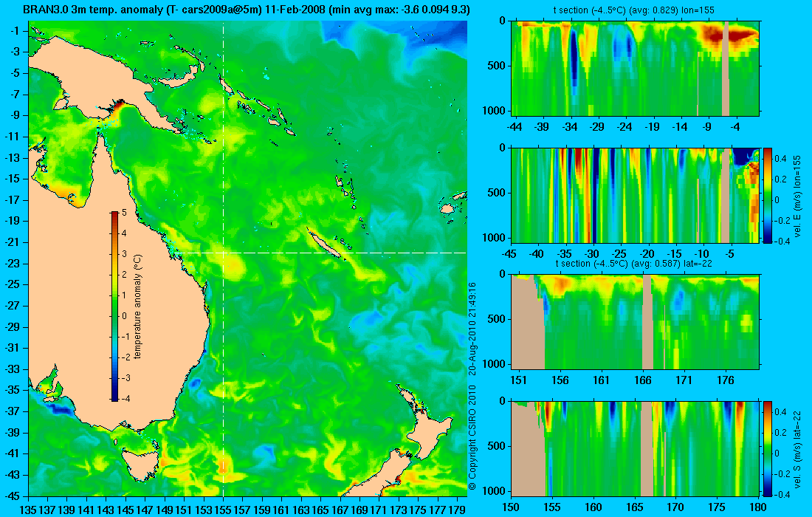Click the "© Copyright CSIRO 2010" vertical text
Viewport: 812px width, 517px height.
472,437
